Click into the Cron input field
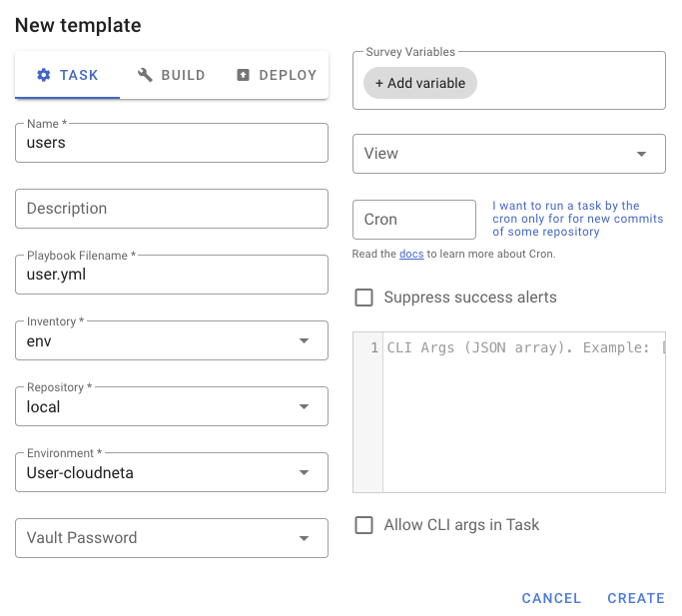Image resolution: width=682 pixels, height=616 pixels. [x=414, y=220]
